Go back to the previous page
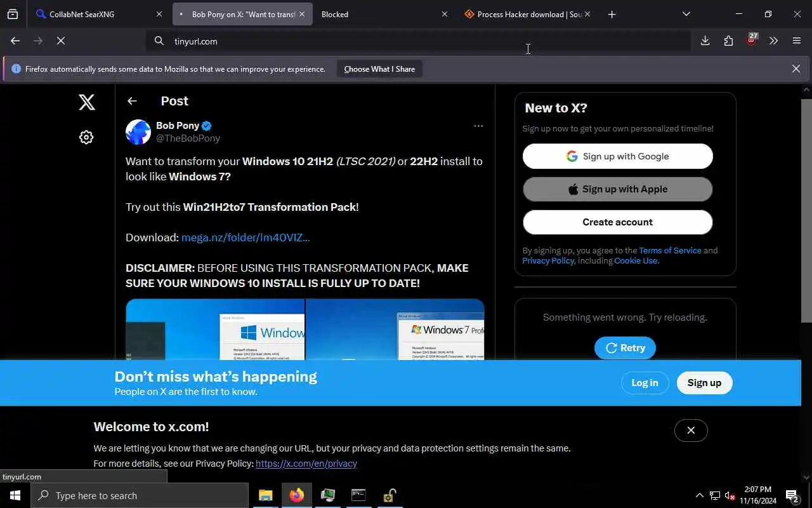 [15, 41]
